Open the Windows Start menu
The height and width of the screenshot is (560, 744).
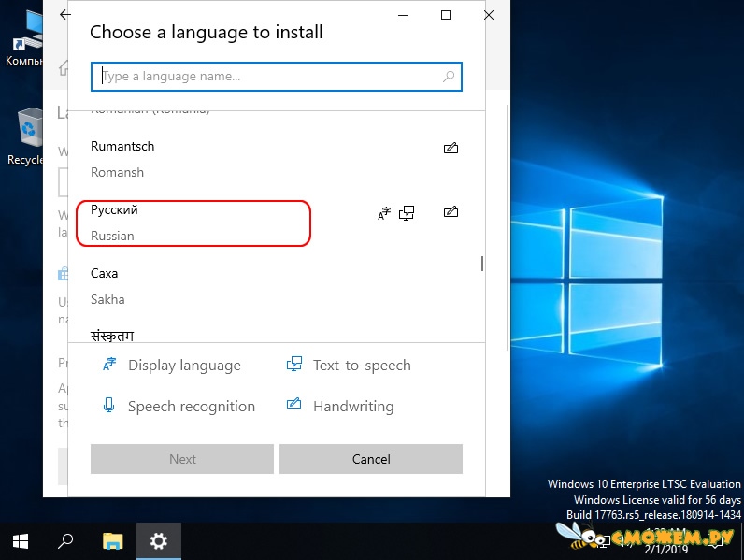[x=21, y=541]
